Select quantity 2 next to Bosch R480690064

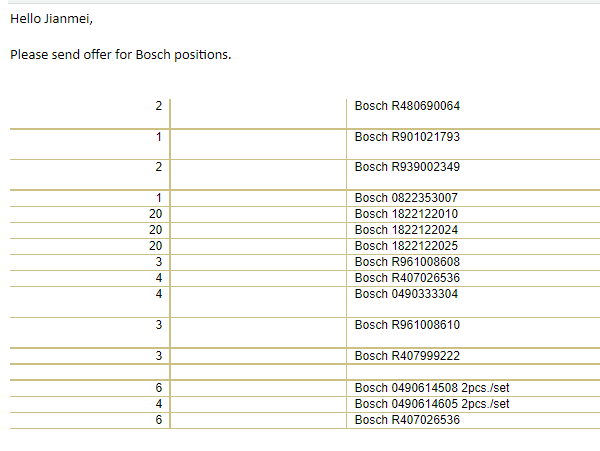click(158, 106)
